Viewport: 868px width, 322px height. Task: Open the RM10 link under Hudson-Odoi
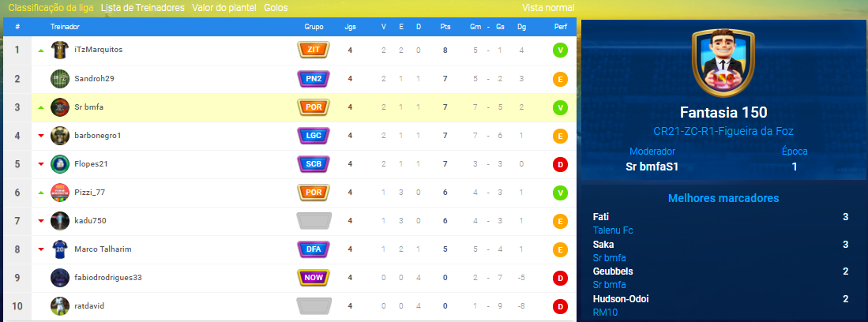click(605, 313)
